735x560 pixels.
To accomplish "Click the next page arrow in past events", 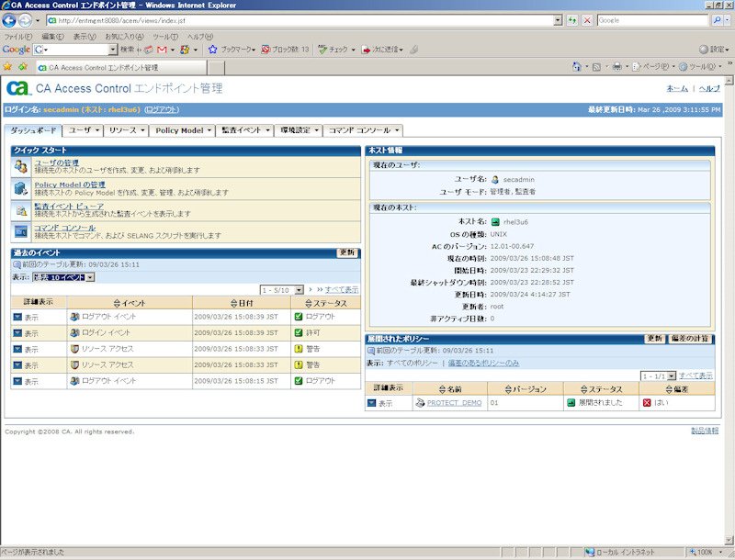I will pos(311,290).
